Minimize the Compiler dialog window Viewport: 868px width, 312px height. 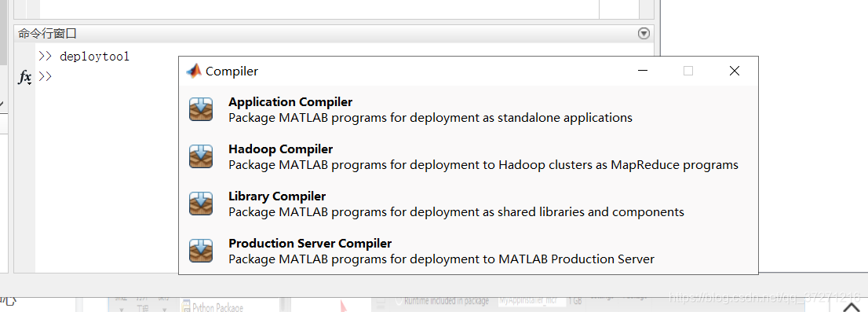(x=643, y=71)
